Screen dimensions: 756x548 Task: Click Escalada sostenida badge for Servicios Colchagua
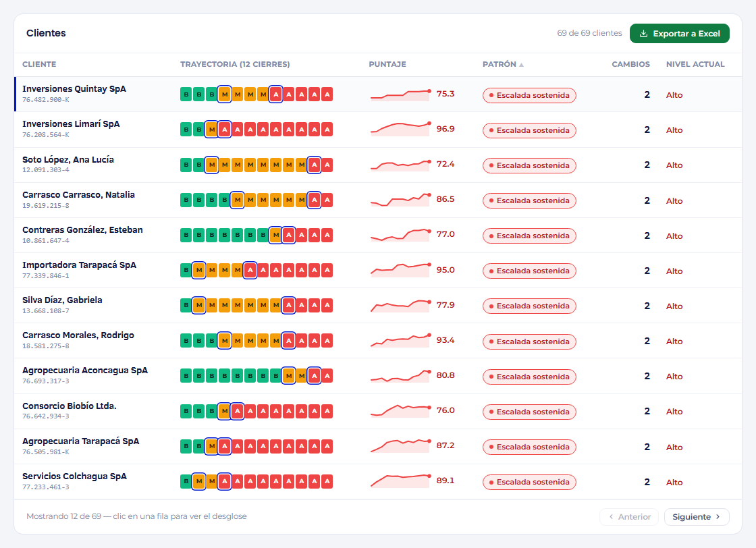529,482
